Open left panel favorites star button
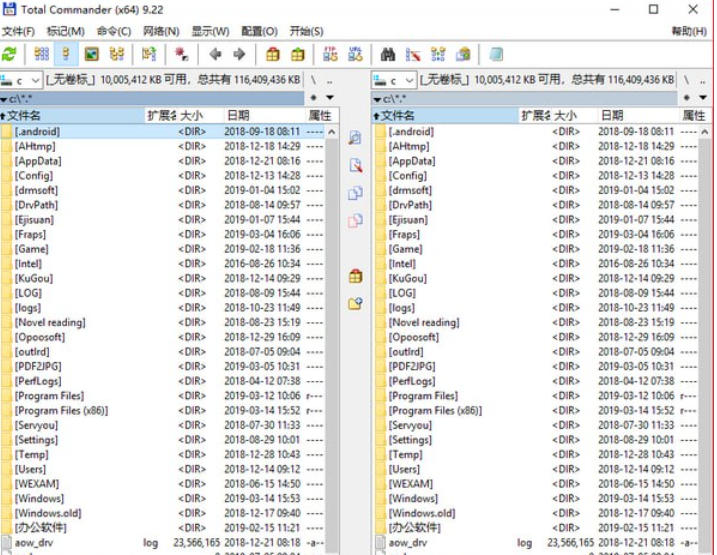 click(x=313, y=97)
